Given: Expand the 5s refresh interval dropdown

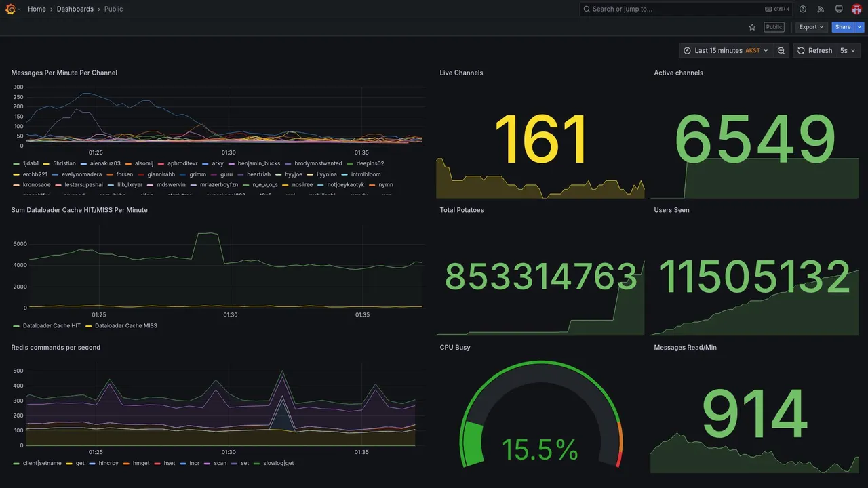Looking at the screenshot, I should coord(848,51).
